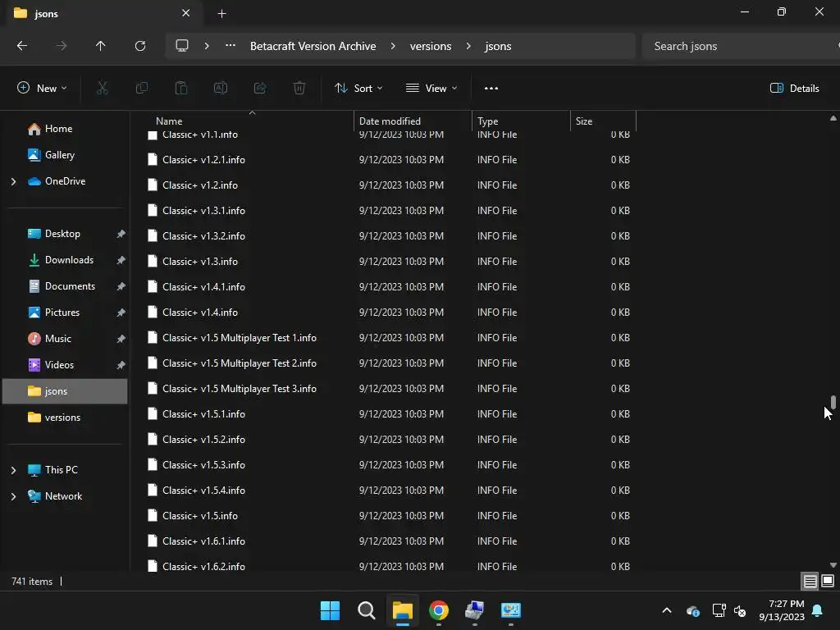Open Videos quick access folder

pos(65,365)
